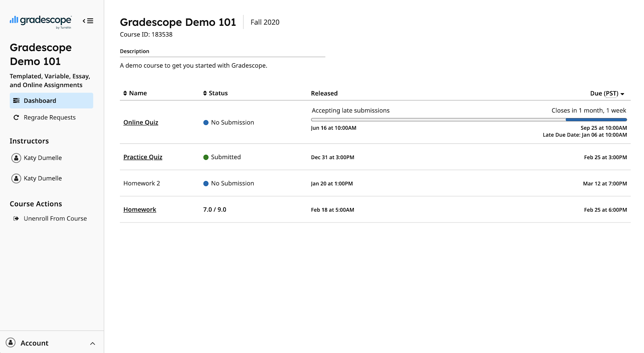Click the Course Actions section heading

tap(36, 204)
